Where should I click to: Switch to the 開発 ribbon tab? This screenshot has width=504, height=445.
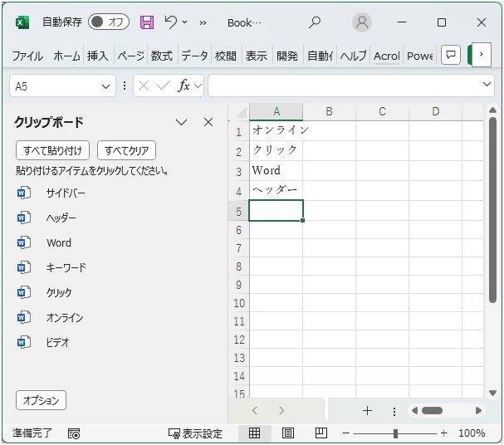click(287, 56)
